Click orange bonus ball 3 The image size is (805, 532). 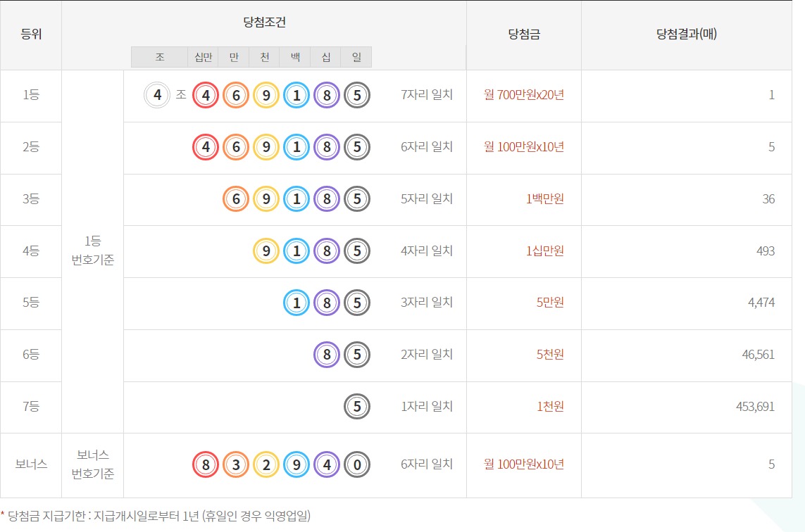coord(236,464)
